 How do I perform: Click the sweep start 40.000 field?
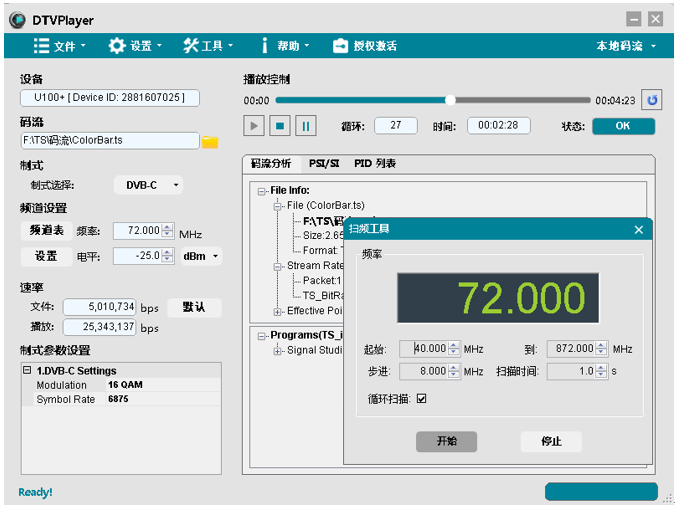pos(424,349)
